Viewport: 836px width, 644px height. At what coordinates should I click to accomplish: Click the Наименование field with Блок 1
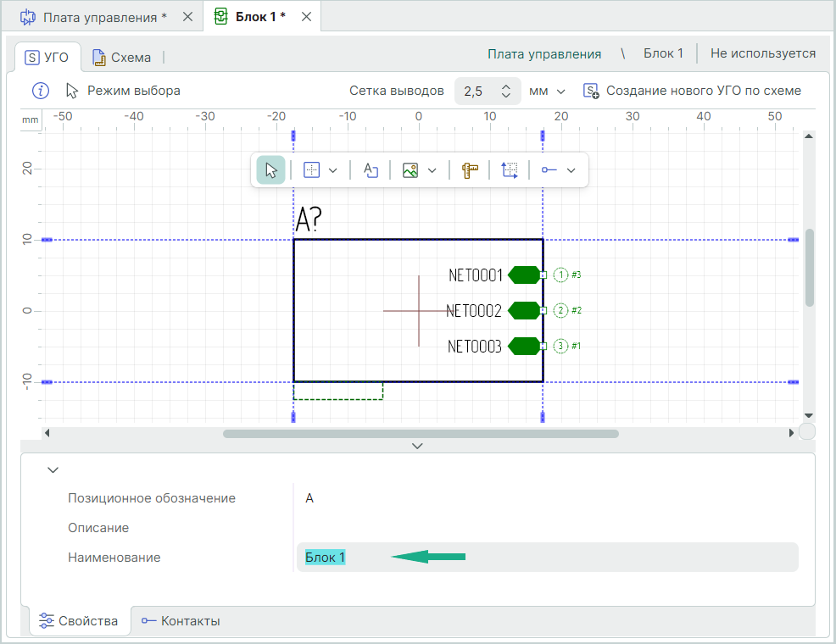[547, 558]
